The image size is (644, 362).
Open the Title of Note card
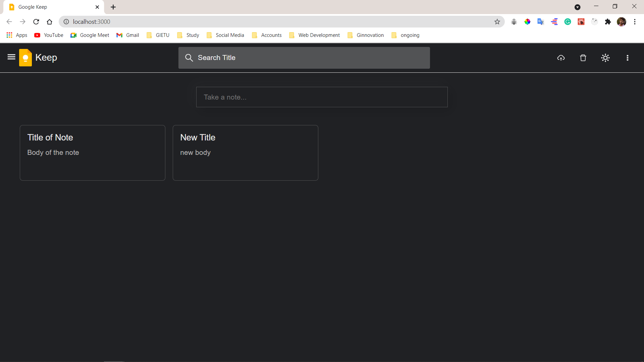[x=93, y=153]
